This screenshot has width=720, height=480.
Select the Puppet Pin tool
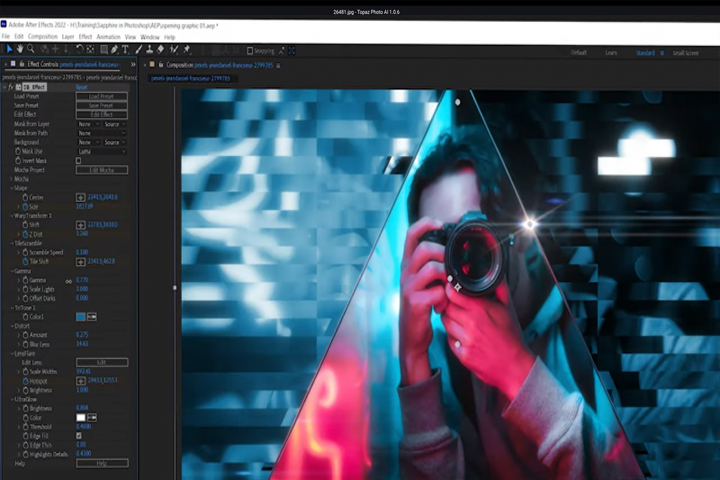pyautogui.click(x=187, y=50)
